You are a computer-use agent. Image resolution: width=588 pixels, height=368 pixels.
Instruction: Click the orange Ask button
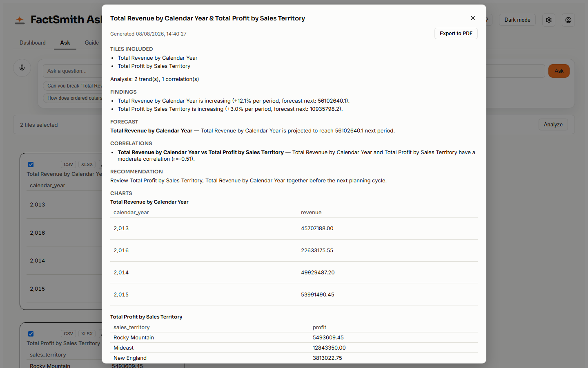point(559,71)
